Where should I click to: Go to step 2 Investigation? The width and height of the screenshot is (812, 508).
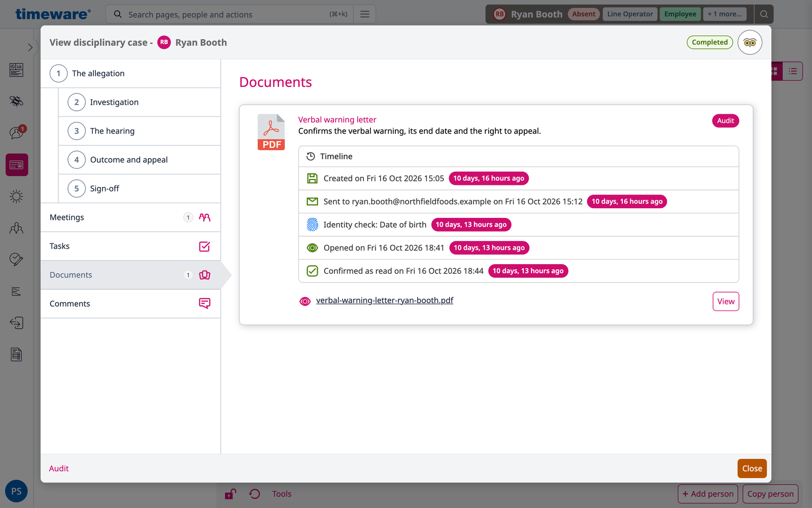point(140,102)
